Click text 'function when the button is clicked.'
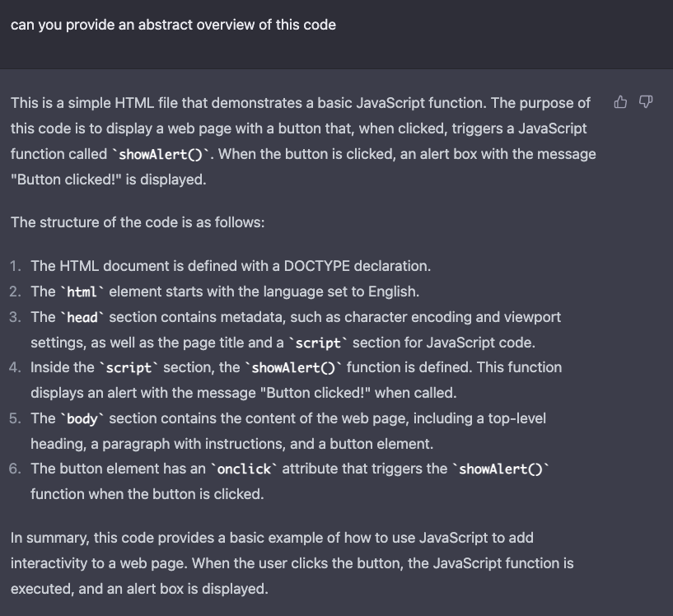Screen dimensions: 673x616 147,494
